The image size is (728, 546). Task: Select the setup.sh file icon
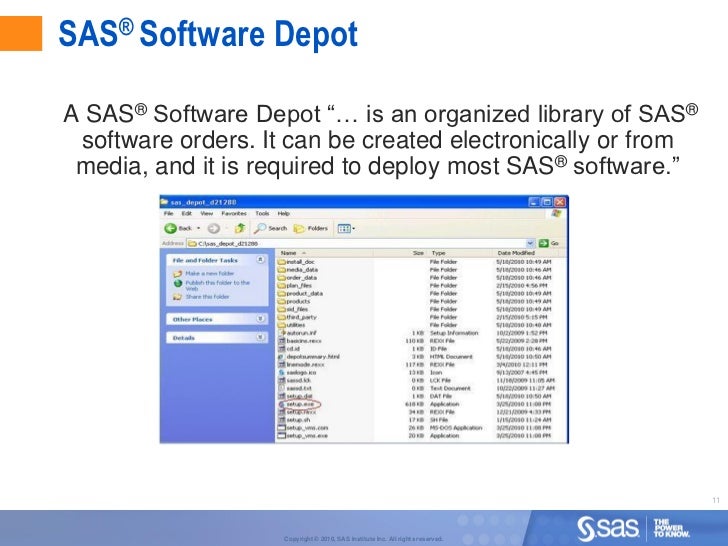coord(282,420)
